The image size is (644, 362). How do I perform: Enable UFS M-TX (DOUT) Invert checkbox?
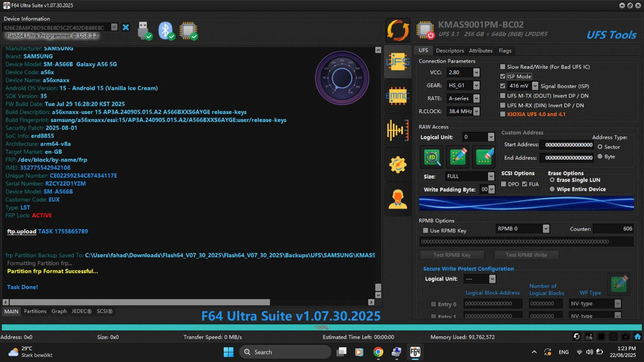[503, 96]
